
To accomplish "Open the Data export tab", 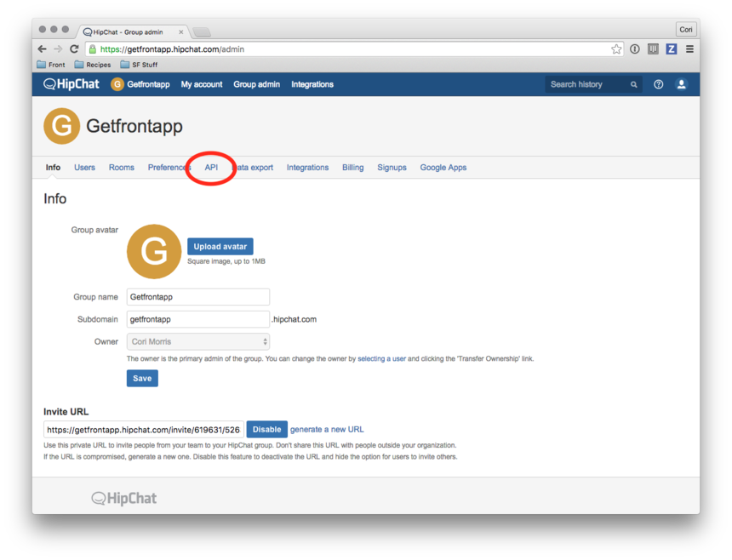I will click(253, 167).
